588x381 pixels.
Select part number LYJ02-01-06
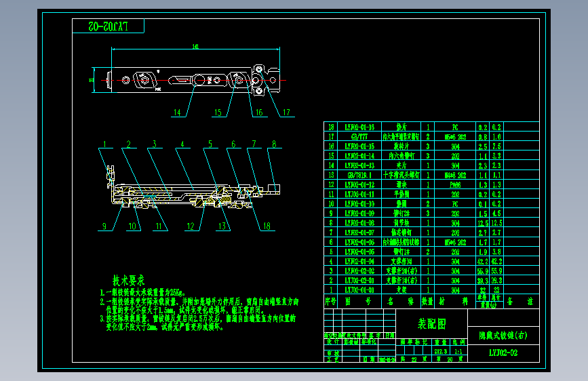click(x=359, y=242)
